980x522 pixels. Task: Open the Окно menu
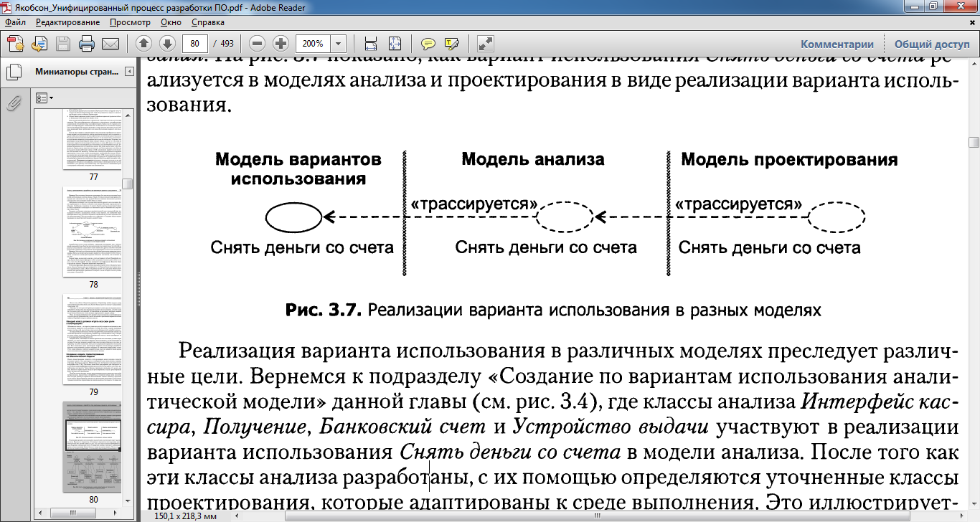click(171, 22)
